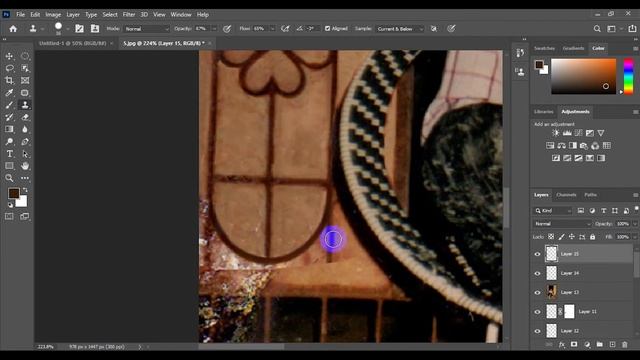Select the Crop tool
Image resolution: width=640 pixels, height=360 pixels.
coord(9,80)
